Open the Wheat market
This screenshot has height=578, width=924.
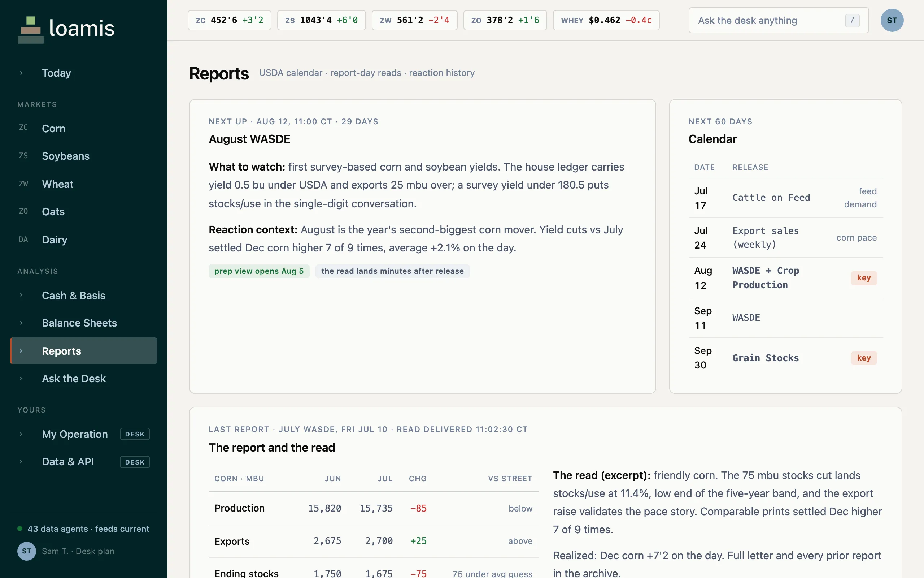(84, 184)
